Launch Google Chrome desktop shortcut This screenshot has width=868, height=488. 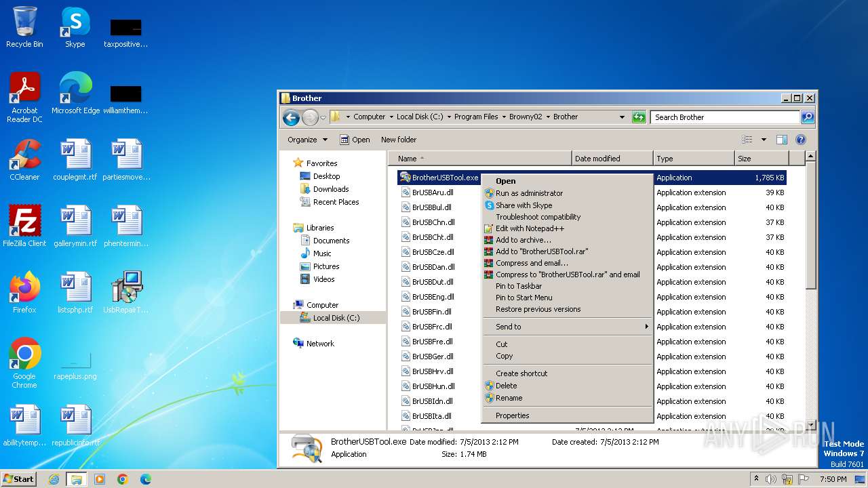point(24,363)
